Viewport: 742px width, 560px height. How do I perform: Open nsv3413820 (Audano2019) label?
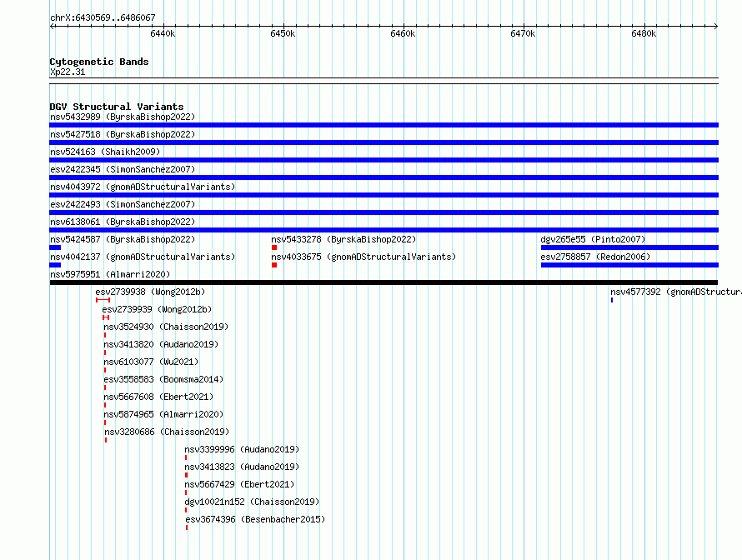161,344
